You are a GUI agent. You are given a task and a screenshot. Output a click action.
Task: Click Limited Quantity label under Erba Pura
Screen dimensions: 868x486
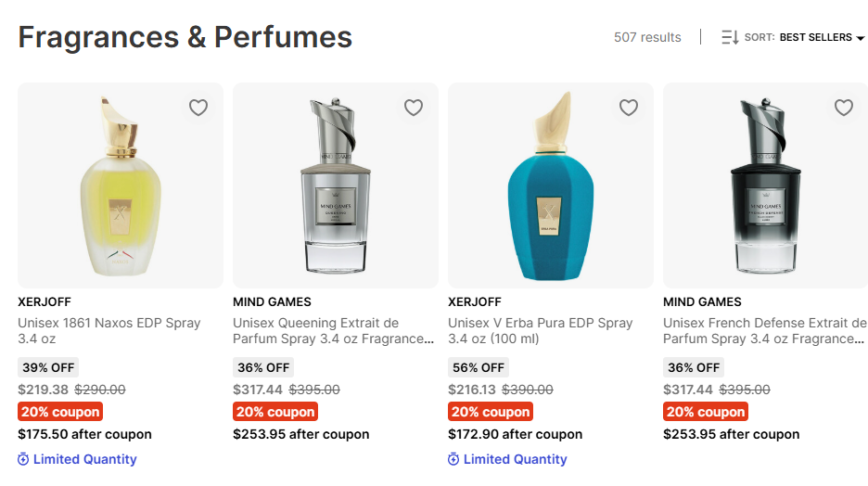(x=515, y=459)
